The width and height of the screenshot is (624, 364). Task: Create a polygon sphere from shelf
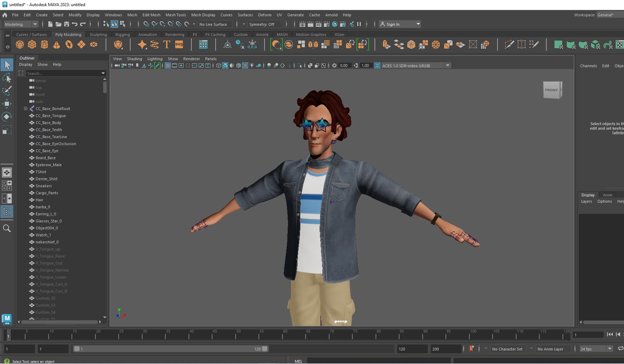tap(20, 44)
